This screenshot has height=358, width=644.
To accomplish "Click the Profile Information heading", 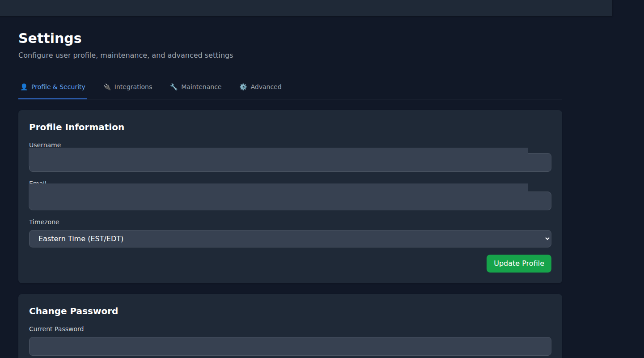I will tap(76, 127).
